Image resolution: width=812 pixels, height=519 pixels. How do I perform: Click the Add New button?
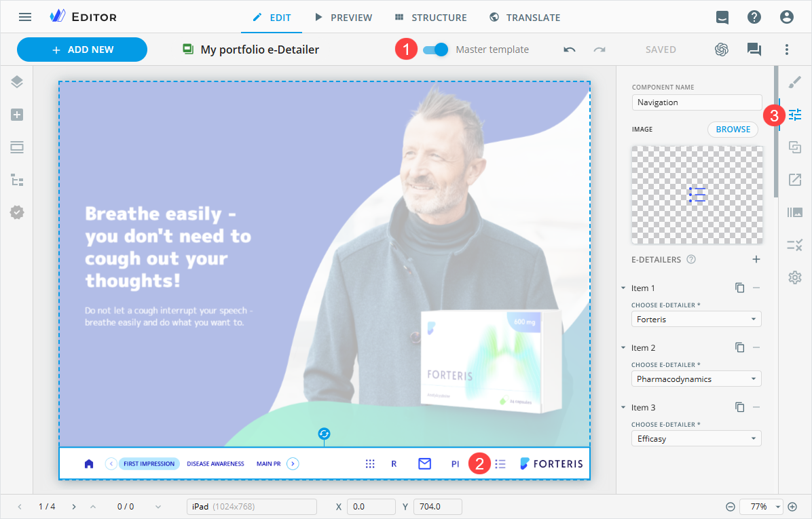pyautogui.click(x=82, y=50)
